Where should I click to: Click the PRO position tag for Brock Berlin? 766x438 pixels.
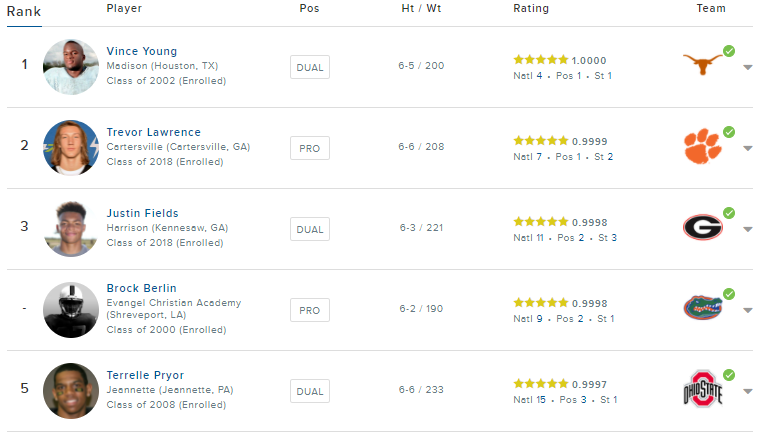(x=310, y=310)
